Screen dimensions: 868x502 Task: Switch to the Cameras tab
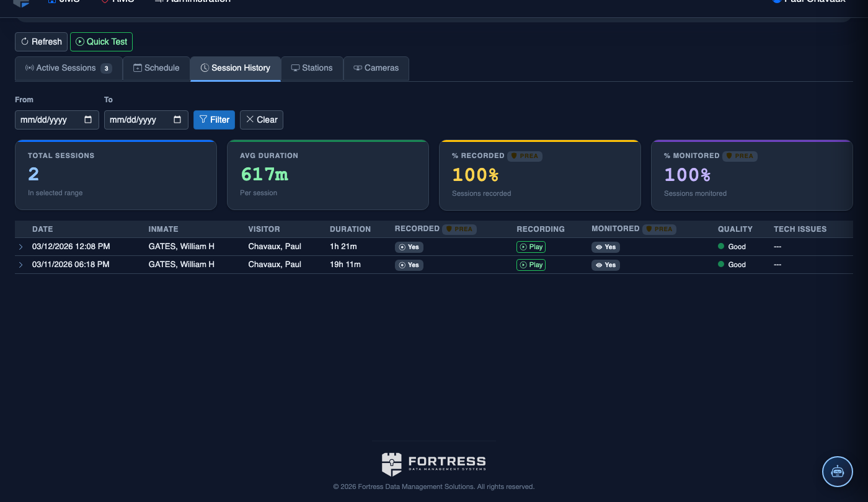tap(376, 68)
